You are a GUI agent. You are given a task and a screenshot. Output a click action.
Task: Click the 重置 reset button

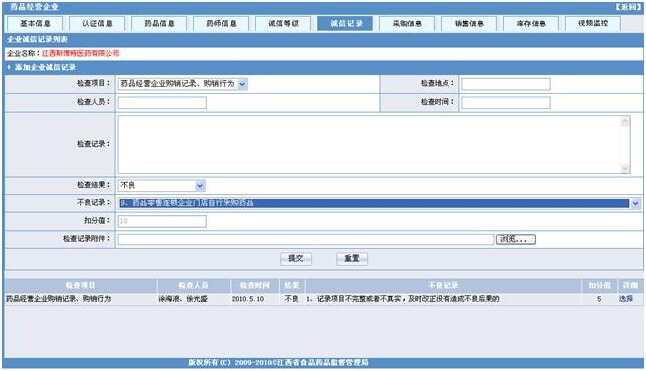(352, 259)
